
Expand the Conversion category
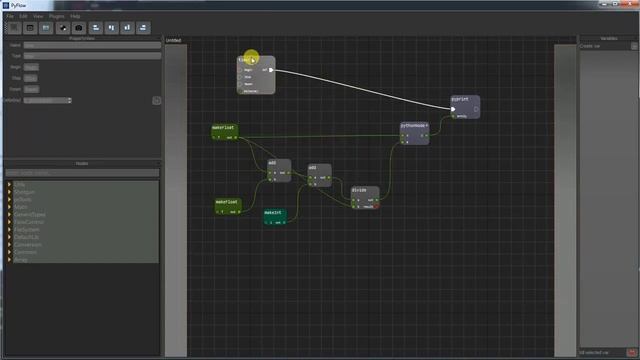point(9,244)
